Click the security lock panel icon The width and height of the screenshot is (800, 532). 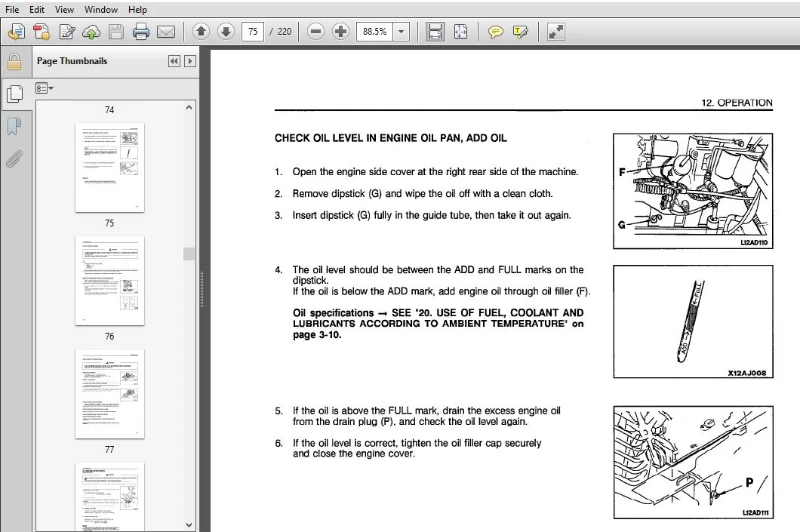coord(14,62)
